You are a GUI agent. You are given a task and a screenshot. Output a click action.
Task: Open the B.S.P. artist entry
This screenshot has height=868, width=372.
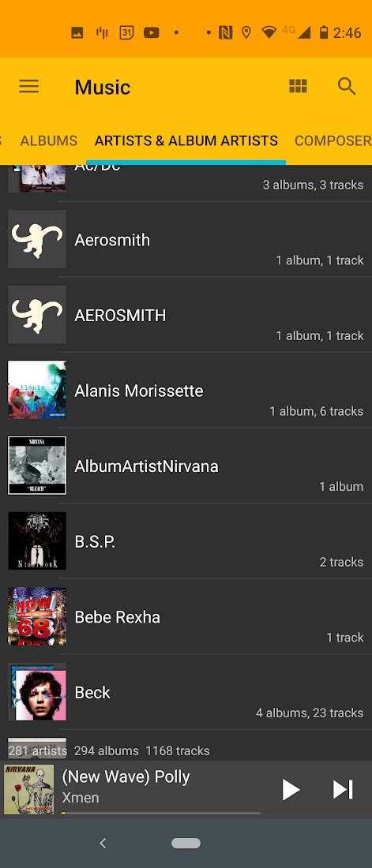tap(186, 541)
